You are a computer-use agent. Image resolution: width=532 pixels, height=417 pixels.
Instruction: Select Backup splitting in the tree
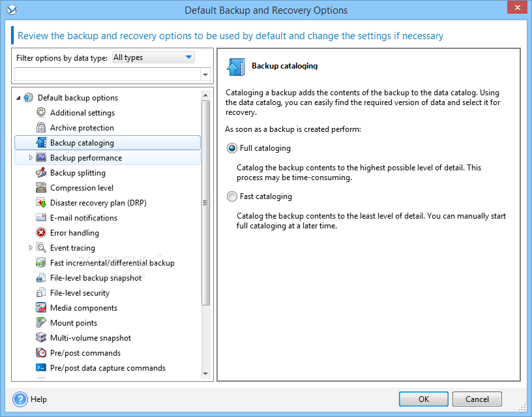click(x=78, y=173)
